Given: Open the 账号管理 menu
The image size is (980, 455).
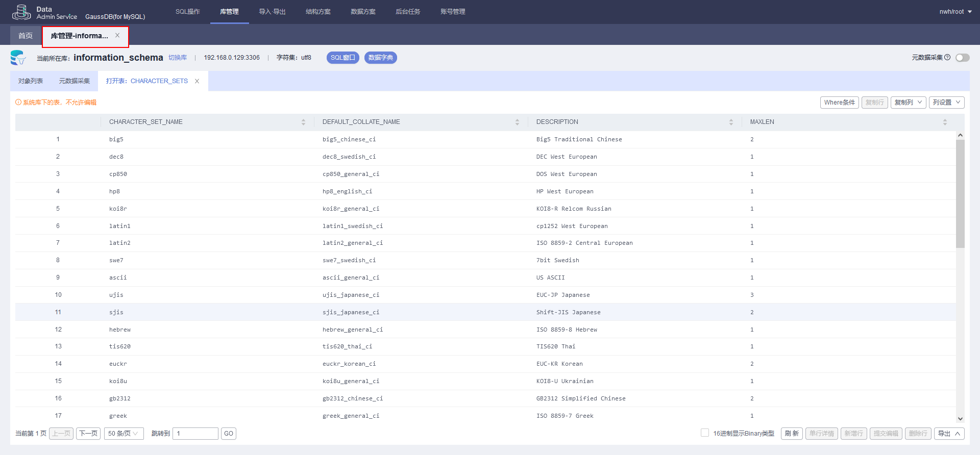Looking at the screenshot, I should 453,12.
